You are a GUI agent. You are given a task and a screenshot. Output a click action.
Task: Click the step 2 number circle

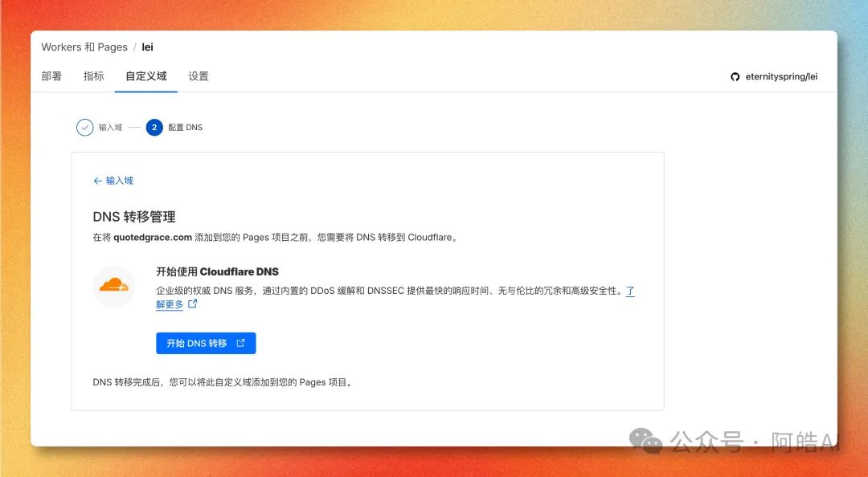click(x=154, y=127)
